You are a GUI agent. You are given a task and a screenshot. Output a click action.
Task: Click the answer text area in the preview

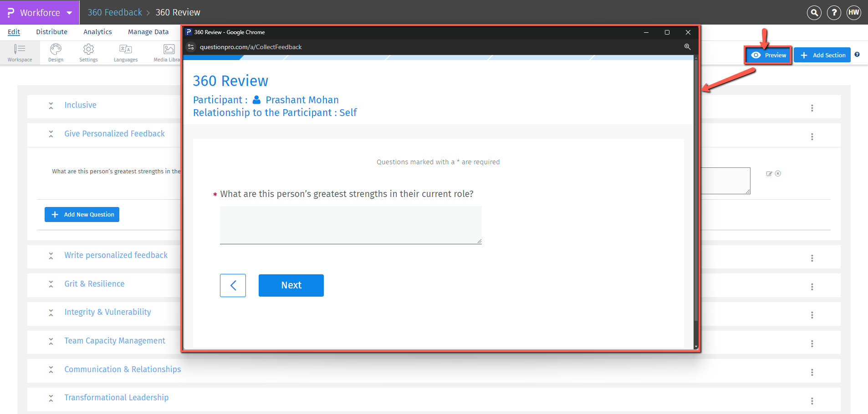pos(350,225)
